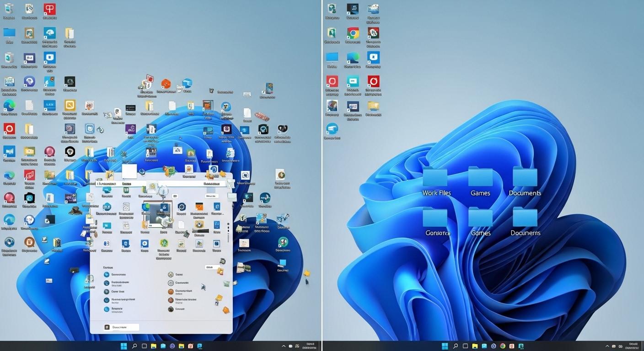Open the top Documents folder
This screenshot has height=351, width=644.
coord(525,178)
